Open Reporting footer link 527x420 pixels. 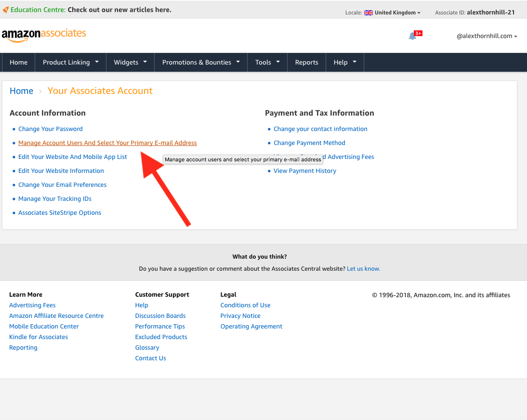pos(23,347)
